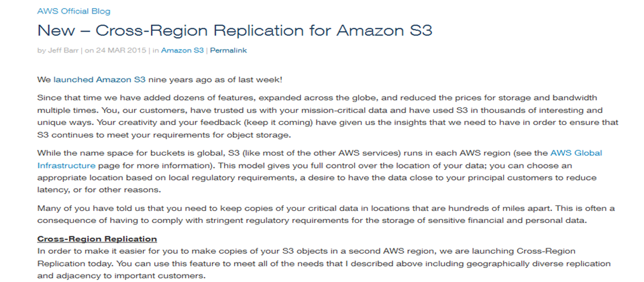
Task: Visit the AWS Global Infrastructure link
Action: point(319,160)
